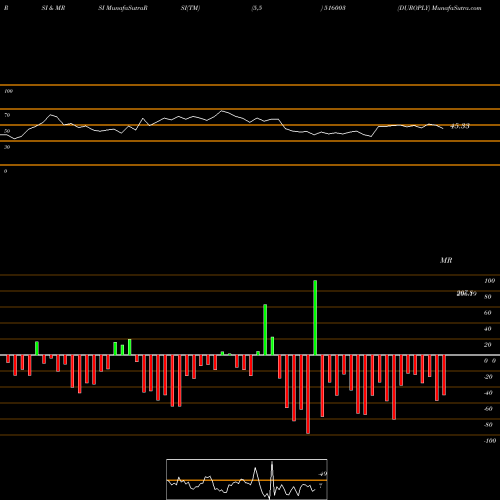The width and height of the screenshot is (500, 500).
Task: Click the RSI current value label 45.33
Action: click(x=460, y=126)
